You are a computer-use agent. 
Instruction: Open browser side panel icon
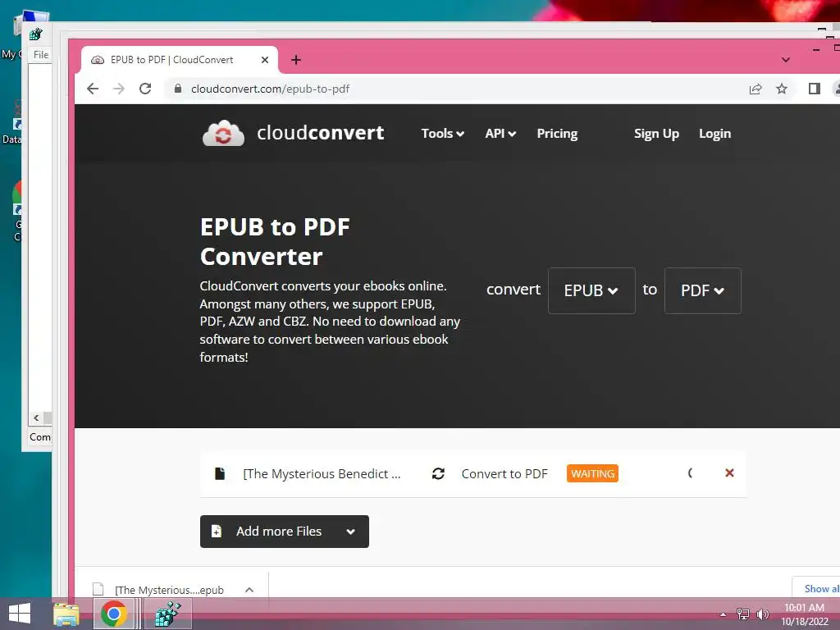815,89
